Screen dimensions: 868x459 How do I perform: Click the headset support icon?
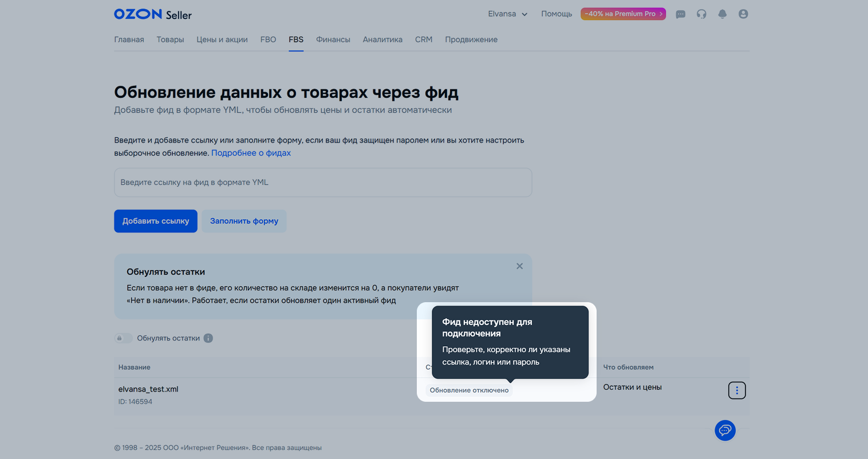tap(701, 14)
